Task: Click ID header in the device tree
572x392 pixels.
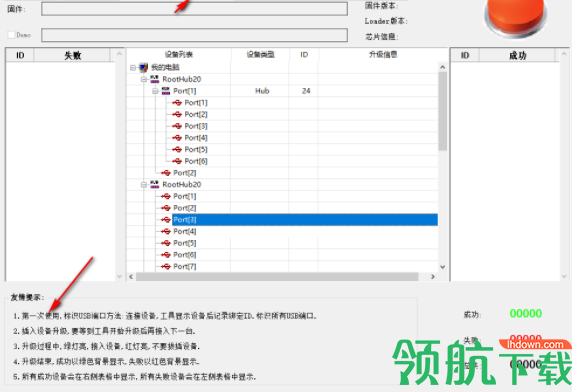Action: tap(304, 55)
